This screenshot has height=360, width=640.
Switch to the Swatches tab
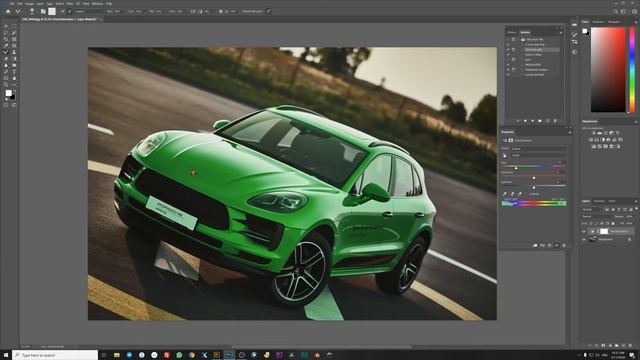598,22
